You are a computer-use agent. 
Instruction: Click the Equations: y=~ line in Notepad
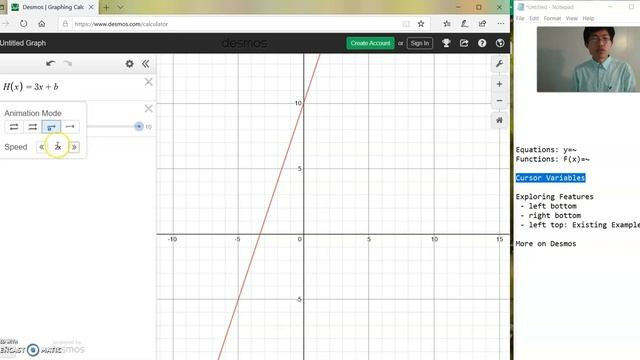pos(546,150)
